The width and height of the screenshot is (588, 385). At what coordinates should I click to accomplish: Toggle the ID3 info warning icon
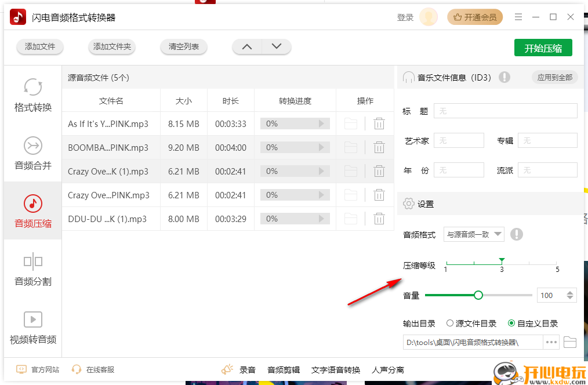pos(504,77)
